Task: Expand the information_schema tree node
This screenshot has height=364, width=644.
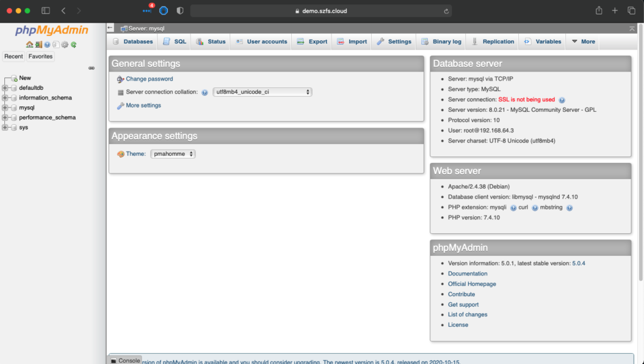Action: (x=5, y=97)
